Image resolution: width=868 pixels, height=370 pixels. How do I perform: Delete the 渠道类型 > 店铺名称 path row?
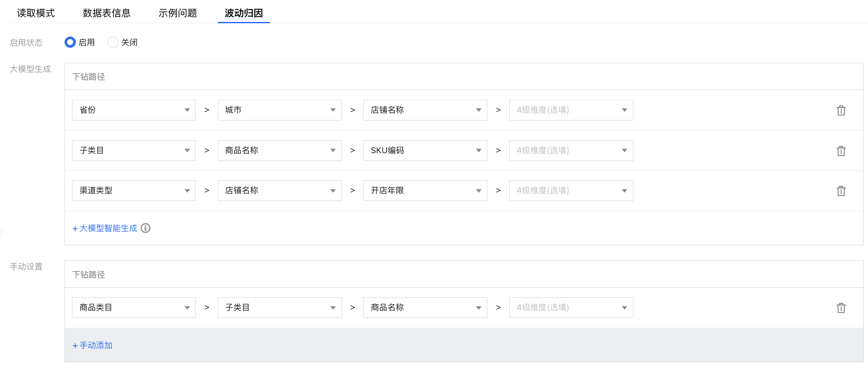click(x=841, y=191)
